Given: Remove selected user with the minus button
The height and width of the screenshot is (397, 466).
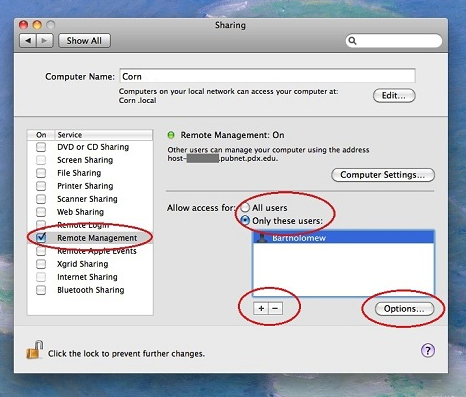Looking at the screenshot, I should tap(275, 308).
